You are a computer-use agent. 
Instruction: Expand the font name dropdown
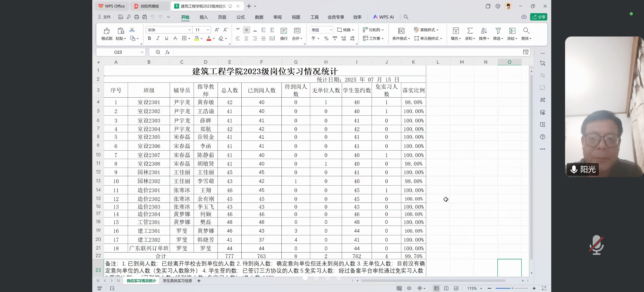[189, 30]
